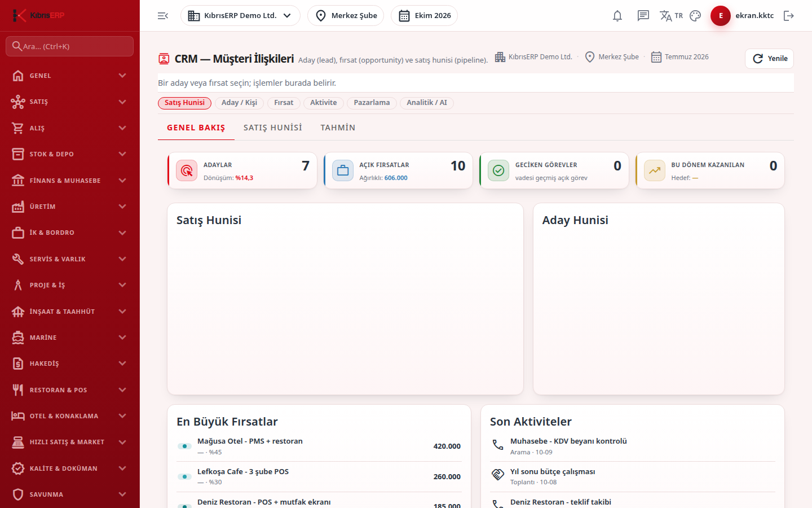Click the language translate TR icon
812x508 pixels.
[x=671, y=16]
